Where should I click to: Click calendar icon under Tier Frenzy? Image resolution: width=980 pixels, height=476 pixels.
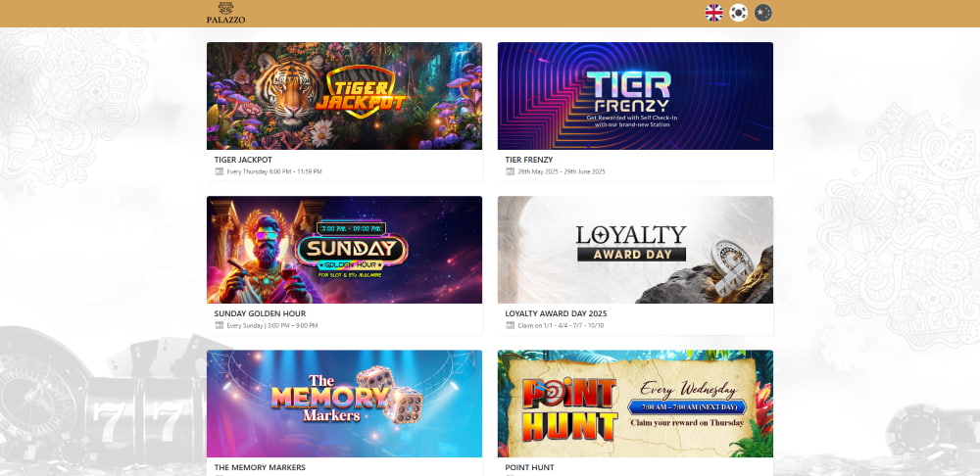(x=510, y=171)
